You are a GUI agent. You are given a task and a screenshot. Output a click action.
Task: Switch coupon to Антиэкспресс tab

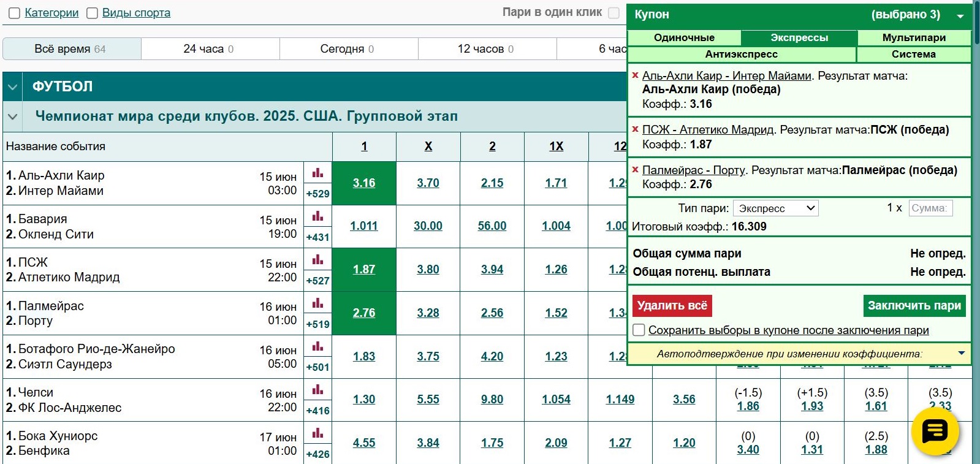coord(742,54)
